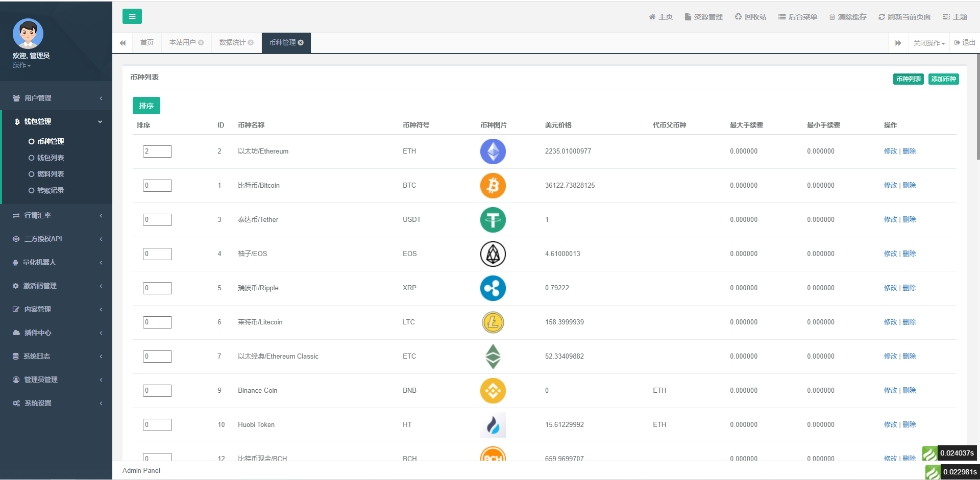
Task: Click the 清除缓存 trash icon in top bar
Action: click(x=832, y=17)
